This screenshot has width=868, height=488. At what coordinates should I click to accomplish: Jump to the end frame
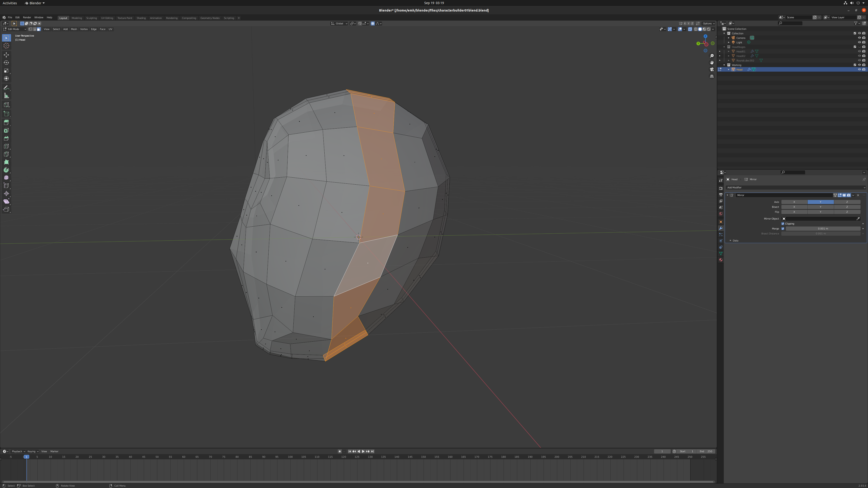click(x=372, y=452)
